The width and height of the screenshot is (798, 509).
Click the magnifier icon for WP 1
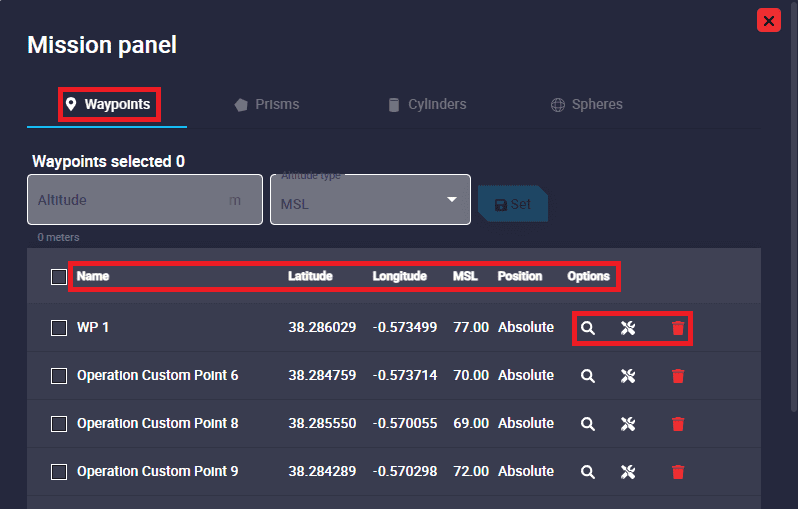click(588, 328)
